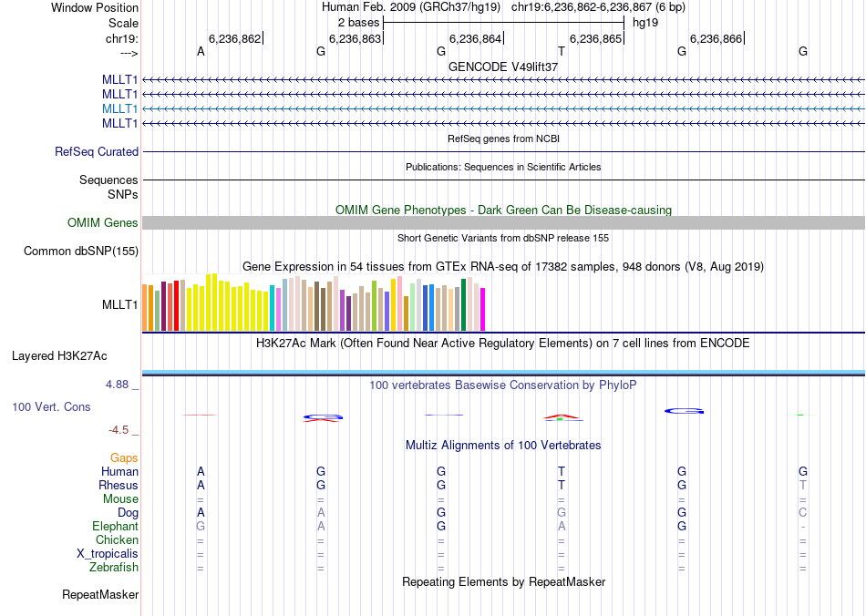Click reference base A under the ruler
Screen dimensions: 866x616
(x=201, y=51)
